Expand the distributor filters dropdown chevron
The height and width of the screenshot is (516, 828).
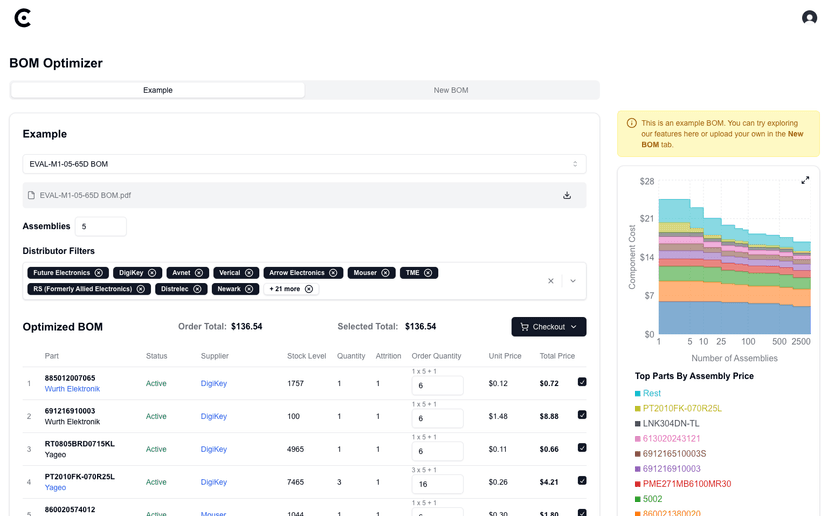(x=573, y=281)
